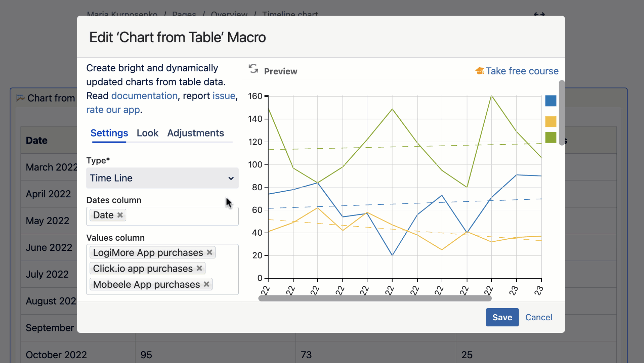The image size is (644, 363).
Task: Click the graduation cap course icon
Action: pos(479,71)
